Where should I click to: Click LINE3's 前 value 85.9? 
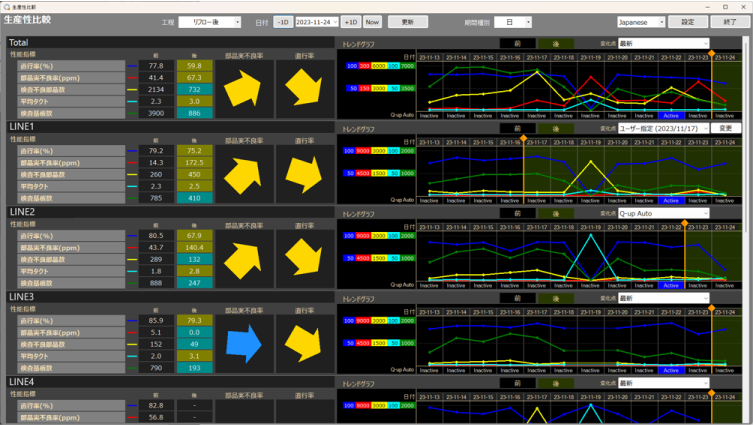[156, 320]
